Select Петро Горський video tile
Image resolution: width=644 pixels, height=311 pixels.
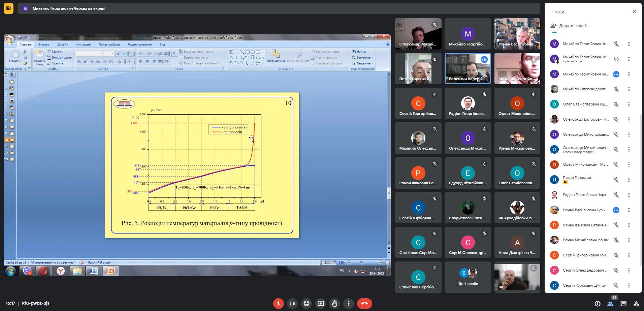pyautogui.click(x=418, y=68)
